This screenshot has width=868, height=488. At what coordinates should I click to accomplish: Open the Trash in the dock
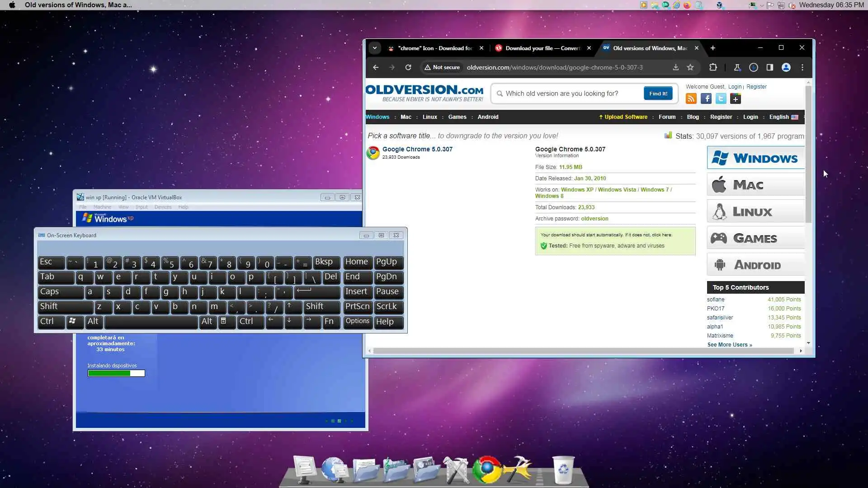pos(563,470)
